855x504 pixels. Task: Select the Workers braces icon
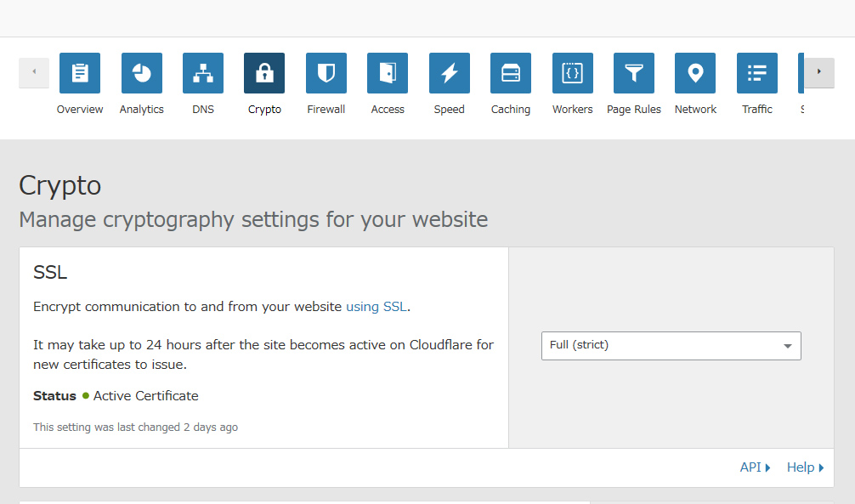coord(572,73)
